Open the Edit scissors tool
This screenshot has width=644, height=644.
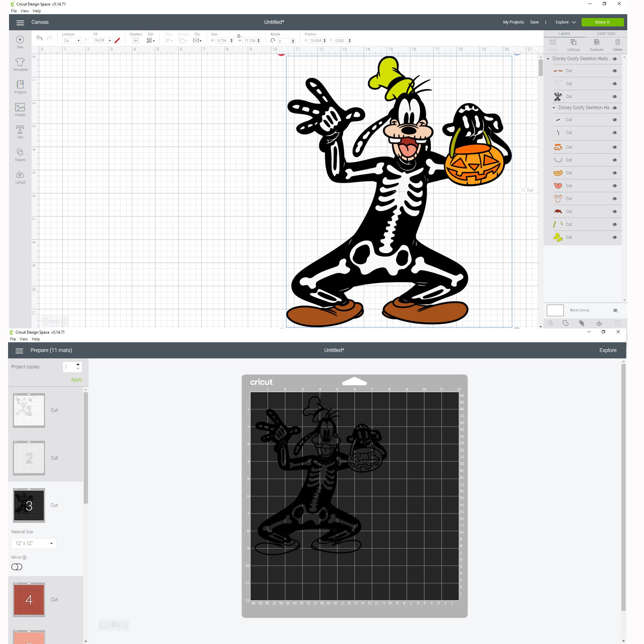(x=150, y=40)
